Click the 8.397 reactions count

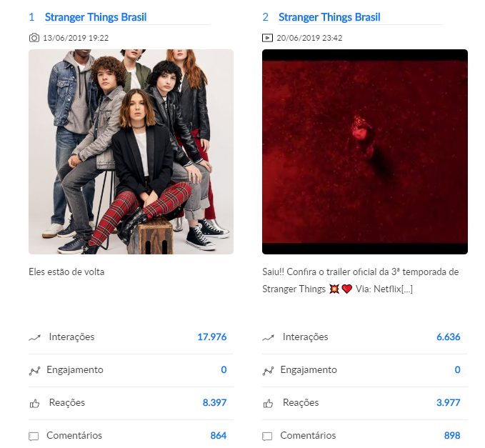pyautogui.click(x=214, y=402)
